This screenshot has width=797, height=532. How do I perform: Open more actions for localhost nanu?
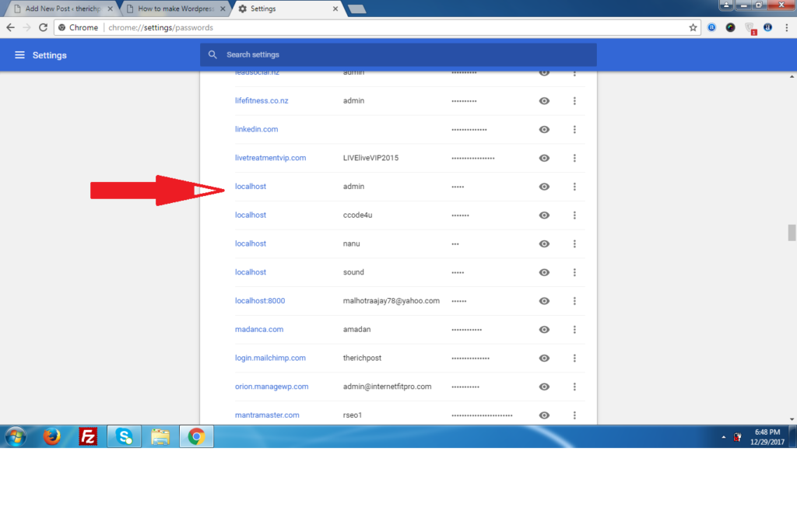(574, 243)
